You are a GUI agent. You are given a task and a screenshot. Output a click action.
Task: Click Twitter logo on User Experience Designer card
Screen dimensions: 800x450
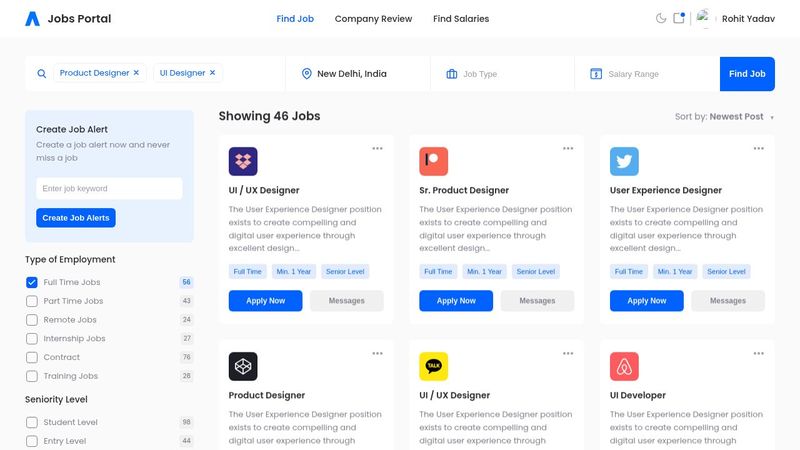pos(624,161)
